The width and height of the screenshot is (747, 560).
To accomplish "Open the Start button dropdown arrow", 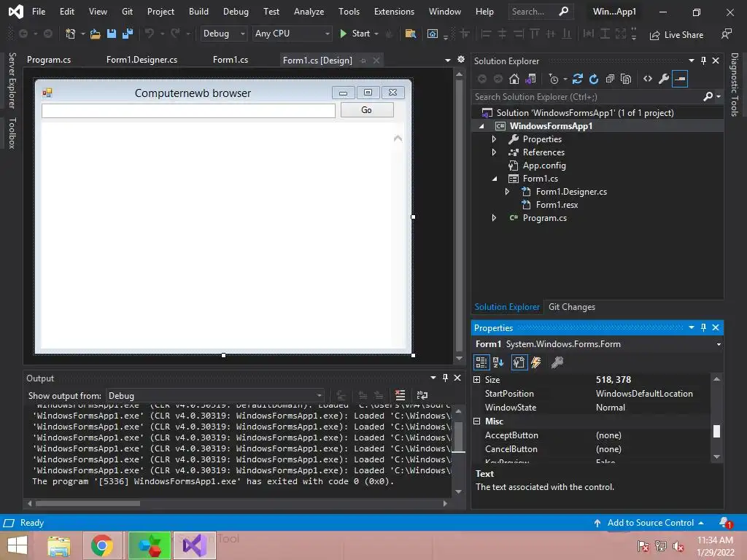I will click(x=376, y=34).
